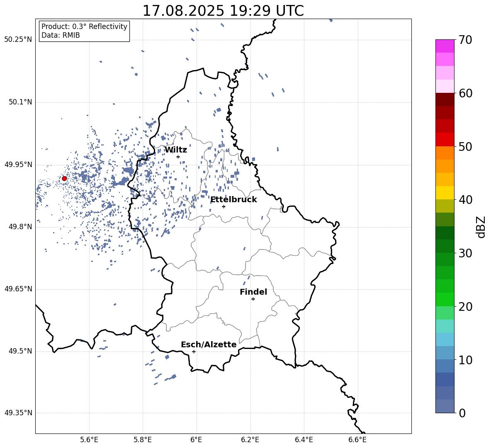Viewport: 491px width, 448px height.
Task: Pick the olive colorbar segment below 40
Action: click(445, 206)
